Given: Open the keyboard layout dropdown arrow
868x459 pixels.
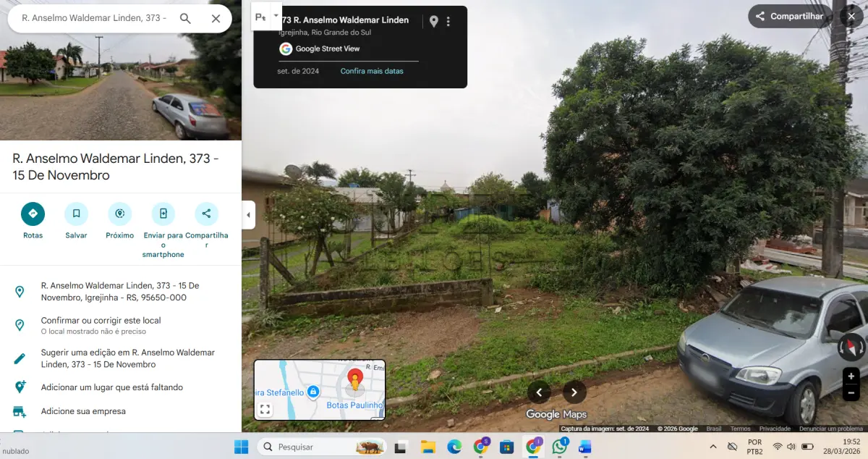Looking at the screenshot, I should tap(276, 16).
